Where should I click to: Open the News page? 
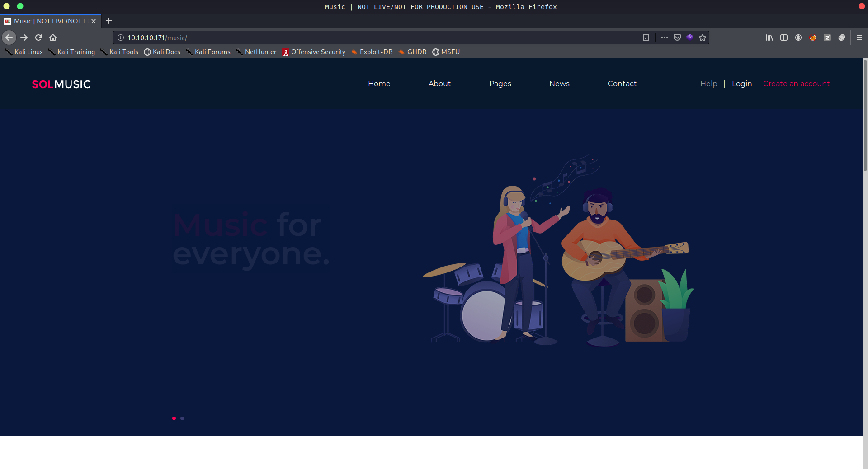559,84
